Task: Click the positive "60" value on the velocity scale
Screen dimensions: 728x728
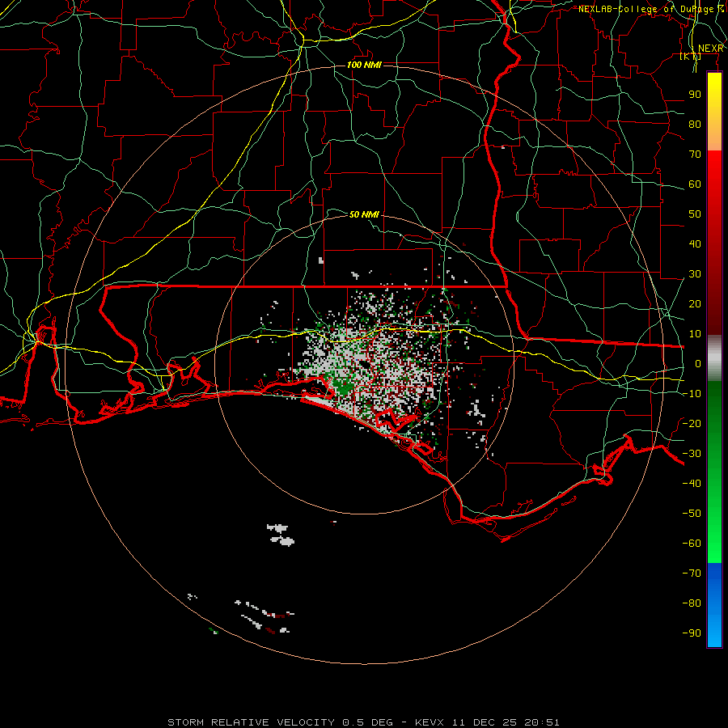Action: click(695, 184)
